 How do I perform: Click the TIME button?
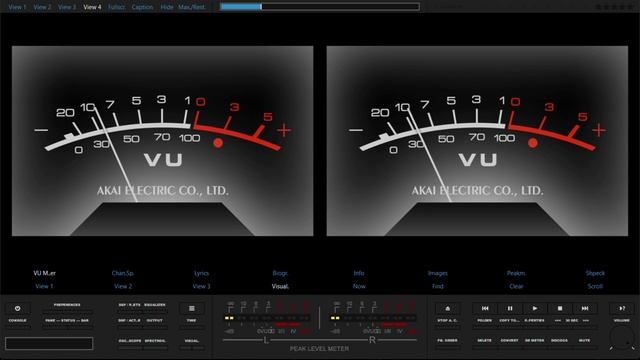click(191, 321)
